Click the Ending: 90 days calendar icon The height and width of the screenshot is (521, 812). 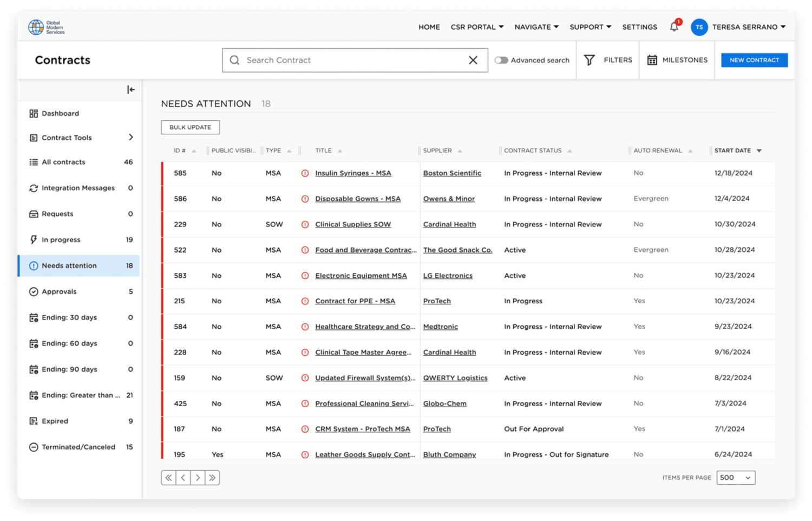coord(34,369)
